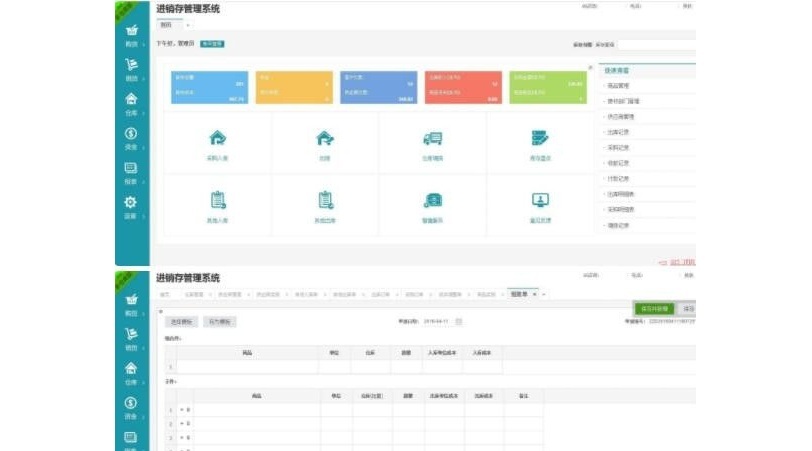Click the green 保存并新增 button
Screen dimensions: 812x451
(655, 309)
